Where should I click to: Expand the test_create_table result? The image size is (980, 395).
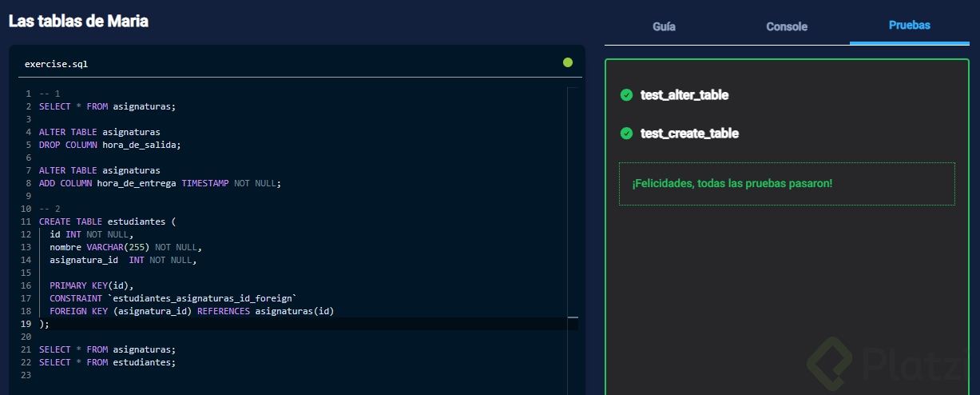(689, 134)
